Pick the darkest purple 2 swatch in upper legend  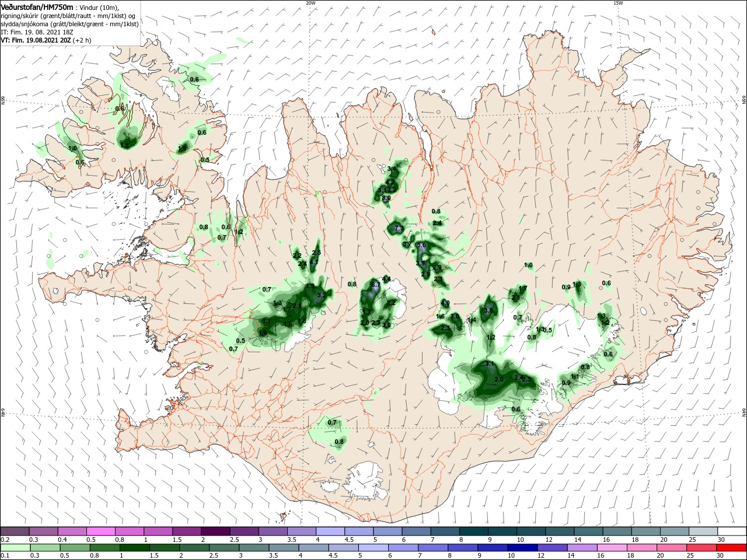[216, 531]
